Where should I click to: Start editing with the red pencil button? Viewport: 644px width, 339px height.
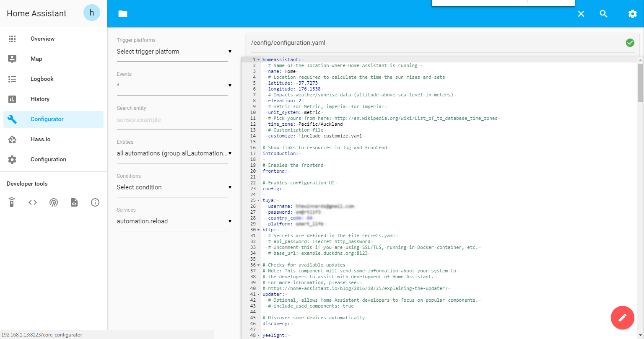click(x=622, y=318)
